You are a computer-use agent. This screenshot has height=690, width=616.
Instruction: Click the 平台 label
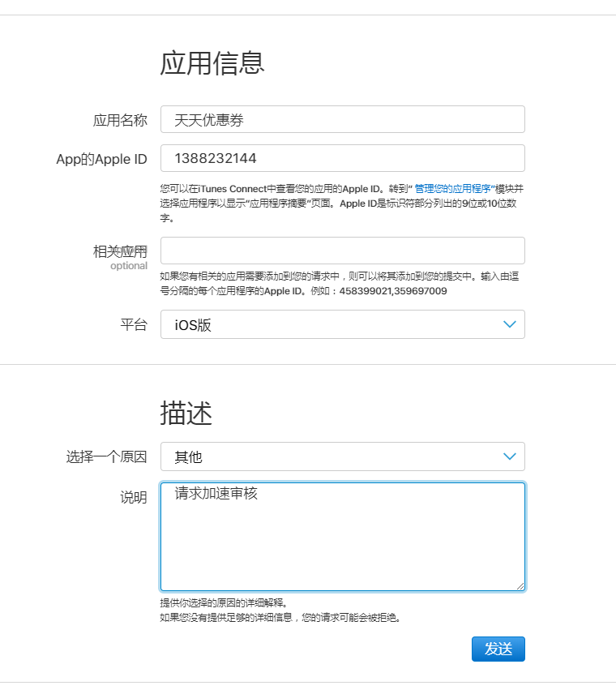134,325
